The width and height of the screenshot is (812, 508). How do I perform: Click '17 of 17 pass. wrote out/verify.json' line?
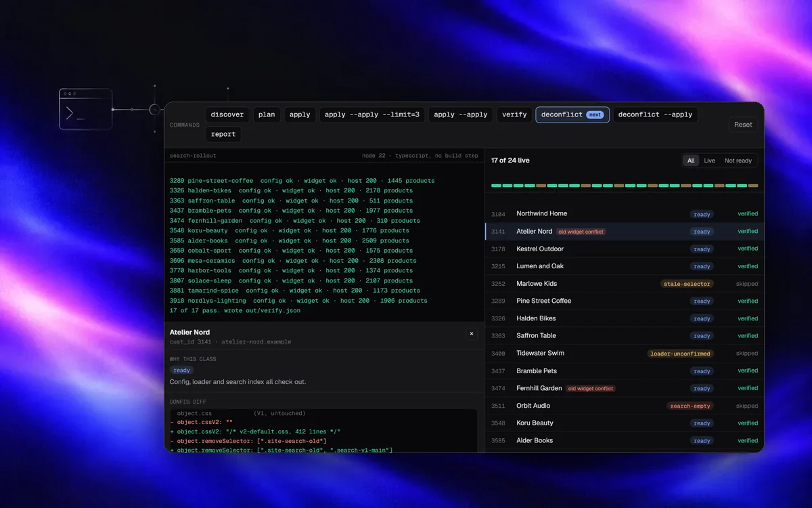click(x=235, y=311)
